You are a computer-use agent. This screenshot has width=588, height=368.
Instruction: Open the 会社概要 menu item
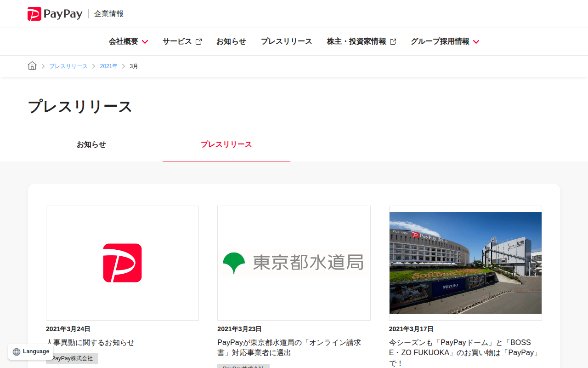(x=124, y=41)
